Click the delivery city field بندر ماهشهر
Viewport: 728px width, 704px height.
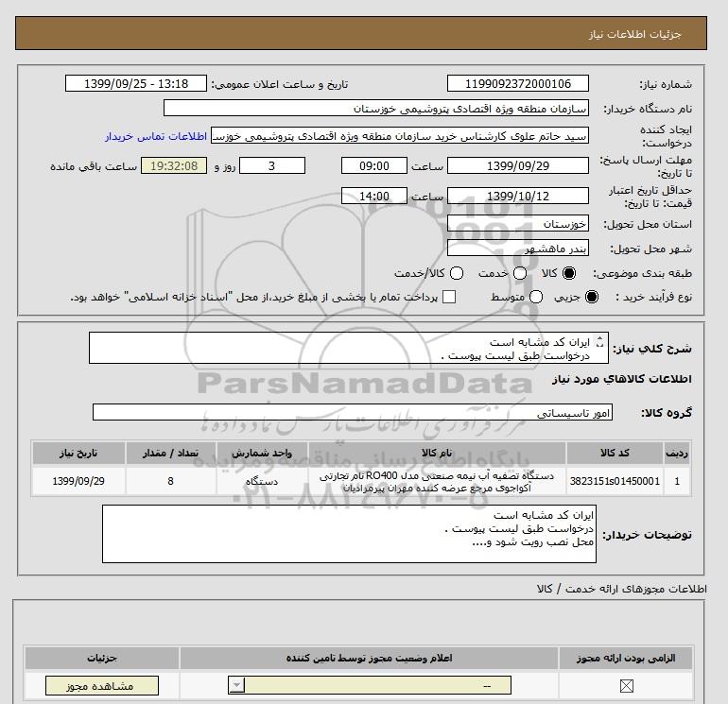[x=518, y=249]
